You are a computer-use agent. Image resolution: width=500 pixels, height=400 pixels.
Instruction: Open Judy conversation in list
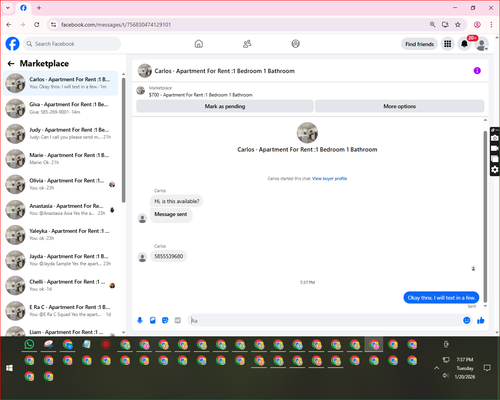click(61, 134)
